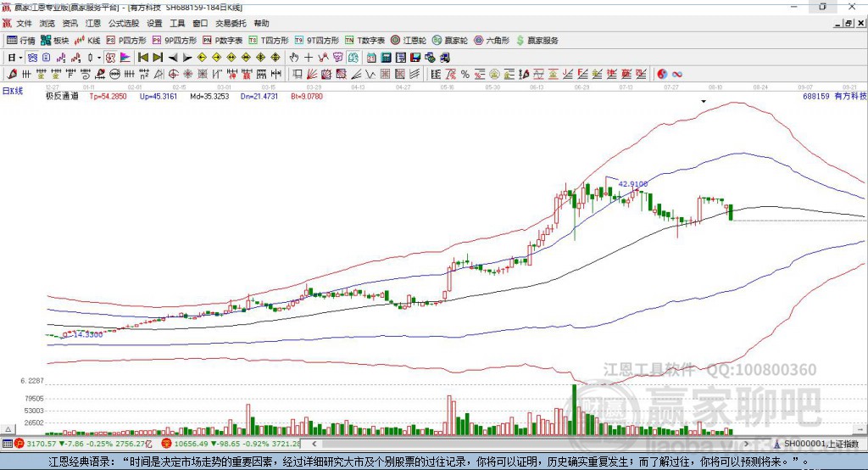
Task: Select the hand pan tool
Action: point(294,58)
